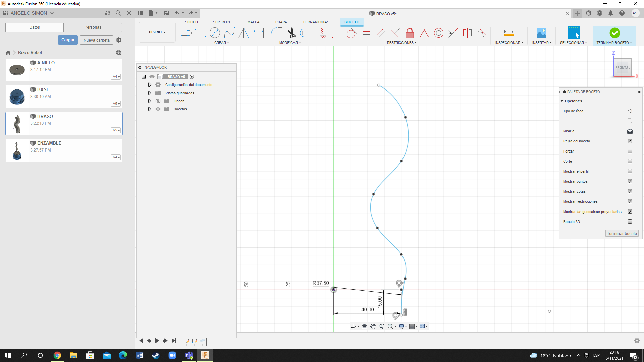The width and height of the screenshot is (644, 362).
Task: Switch to the SOLIDO tab
Action: click(x=191, y=22)
